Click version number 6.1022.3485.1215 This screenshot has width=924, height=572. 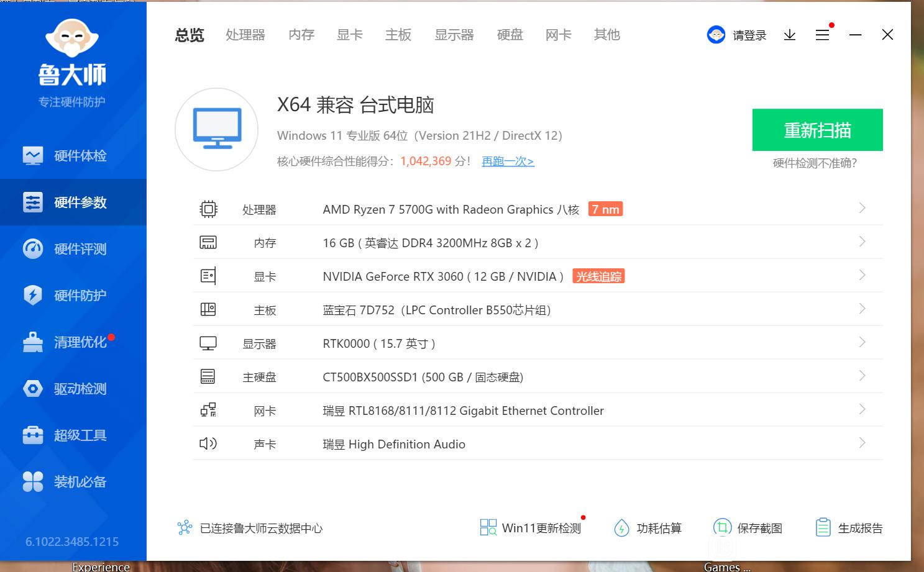tap(72, 542)
